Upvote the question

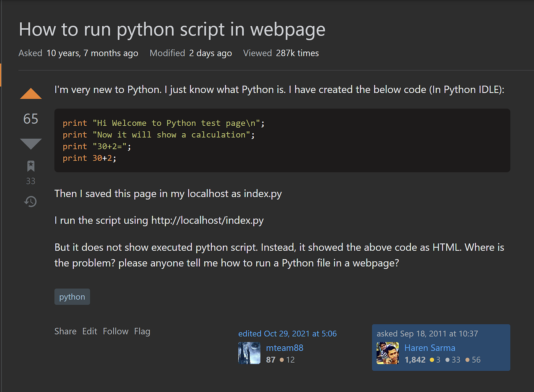pos(31,93)
